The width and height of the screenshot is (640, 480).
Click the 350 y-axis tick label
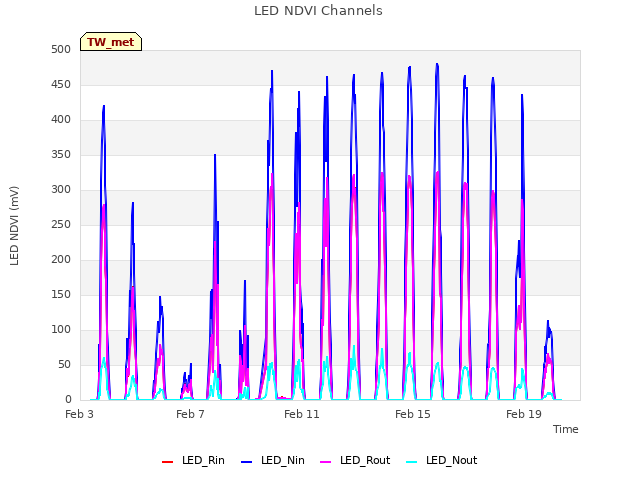pos(61,155)
